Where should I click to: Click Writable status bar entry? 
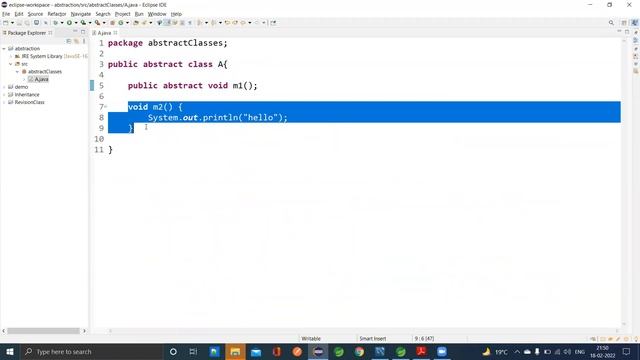point(311,338)
